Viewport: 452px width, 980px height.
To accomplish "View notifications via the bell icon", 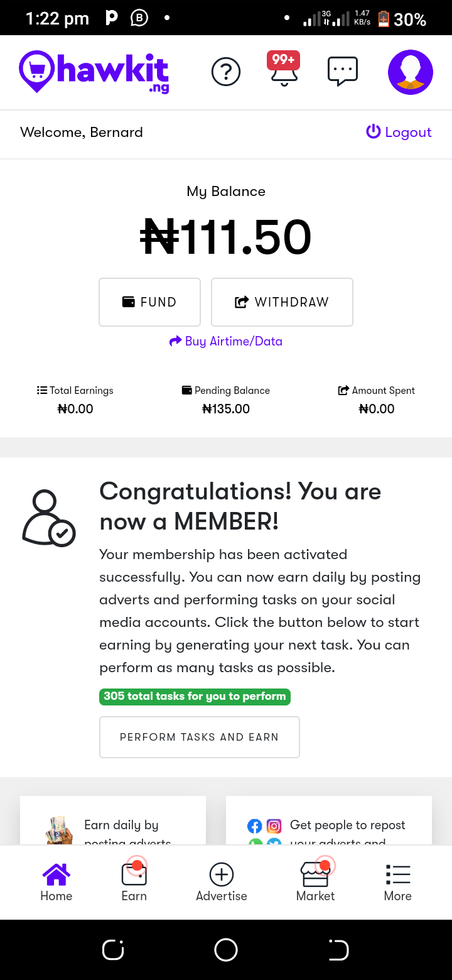I will [283, 74].
